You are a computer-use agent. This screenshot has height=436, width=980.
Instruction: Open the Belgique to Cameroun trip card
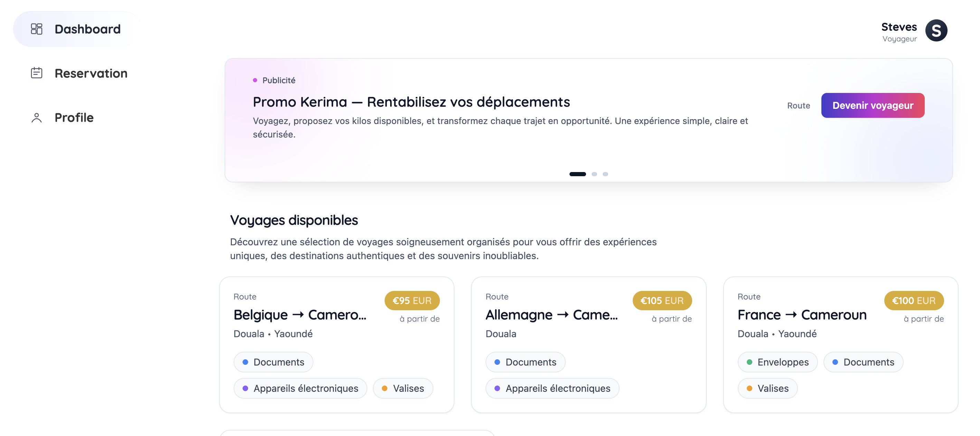[x=299, y=315]
